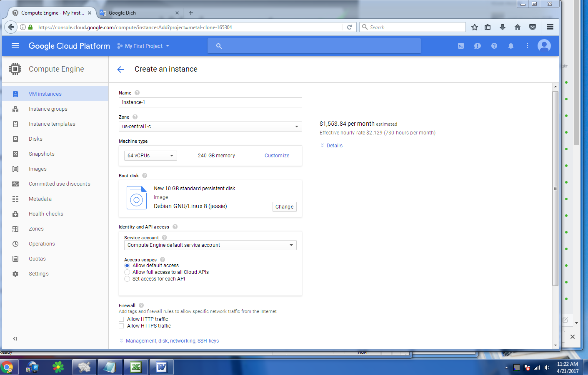Image resolution: width=588 pixels, height=375 pixels.
Task: Enable Allow HTTP traffic checkbox
Action: point(121,319)
